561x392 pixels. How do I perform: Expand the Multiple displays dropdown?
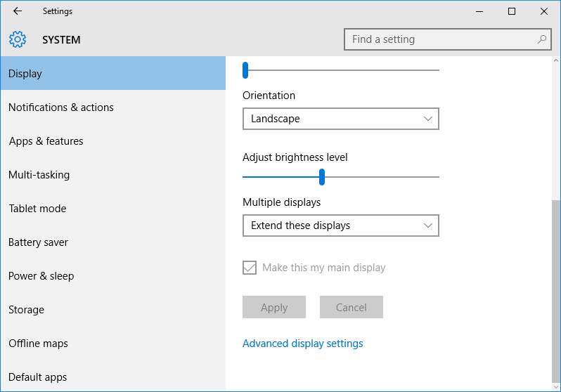pyautogui.click(x=340, y=226)
